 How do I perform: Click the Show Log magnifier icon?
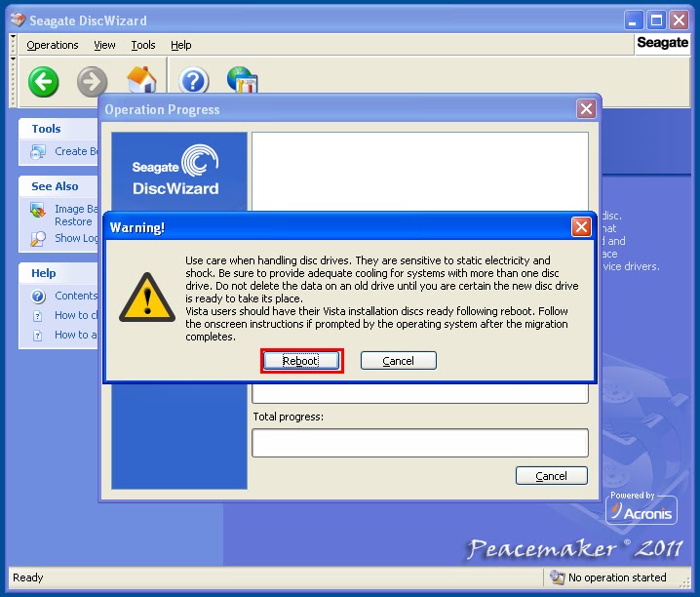coord(38,238)
